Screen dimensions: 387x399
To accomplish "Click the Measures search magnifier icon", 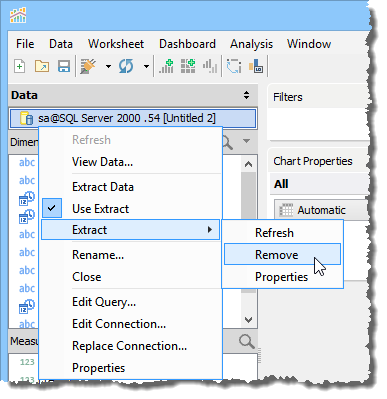I will [x=247, y=342].
